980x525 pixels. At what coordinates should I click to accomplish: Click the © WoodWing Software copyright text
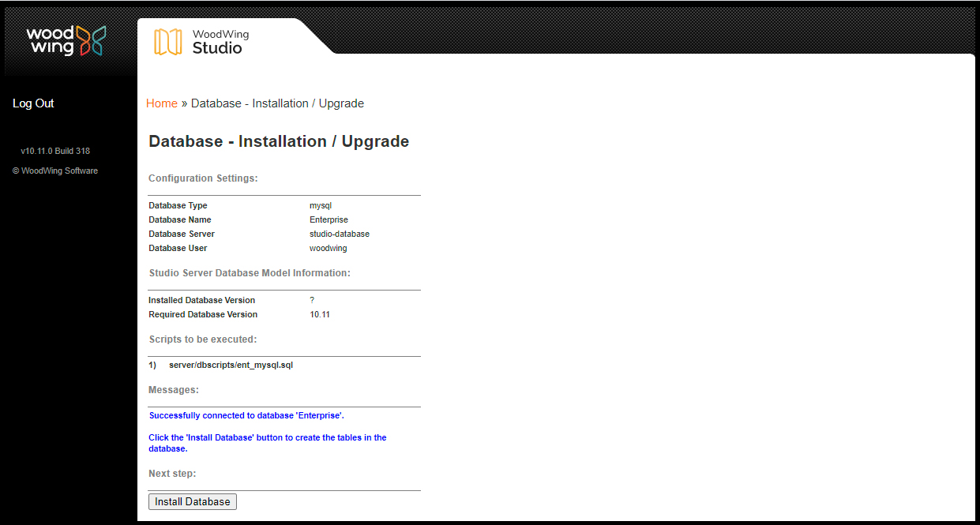[55, 171]
